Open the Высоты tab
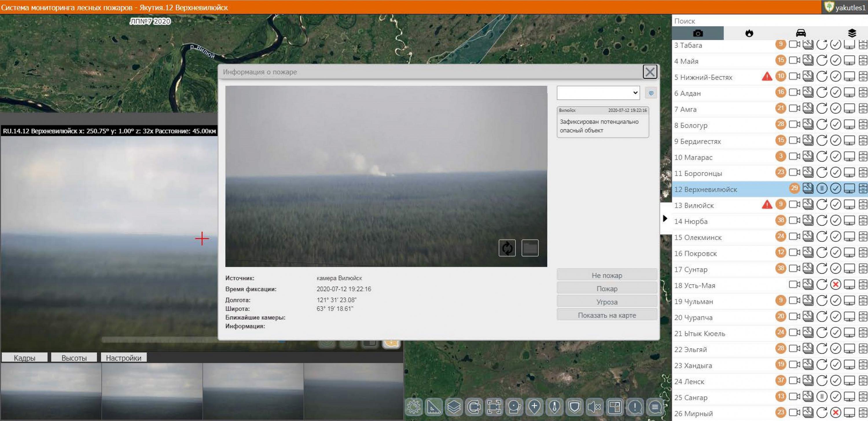868x421 pixels. click(74, 358)
